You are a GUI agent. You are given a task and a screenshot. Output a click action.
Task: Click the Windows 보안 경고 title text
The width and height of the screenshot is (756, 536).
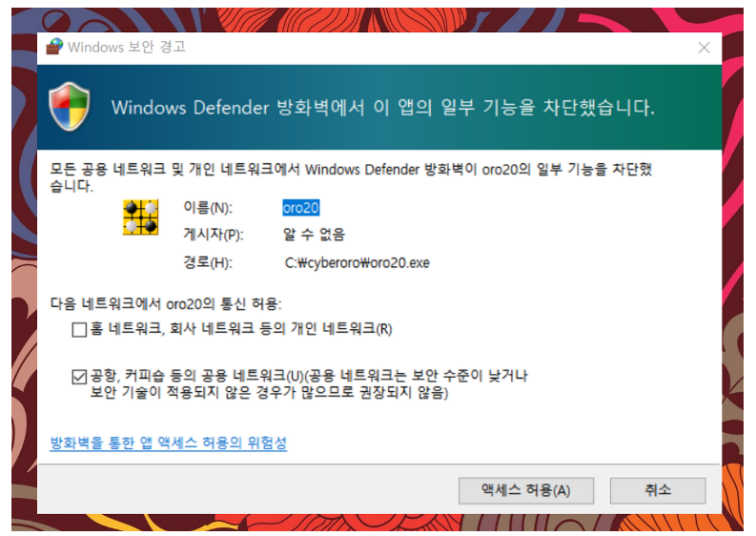coord(127,47)
